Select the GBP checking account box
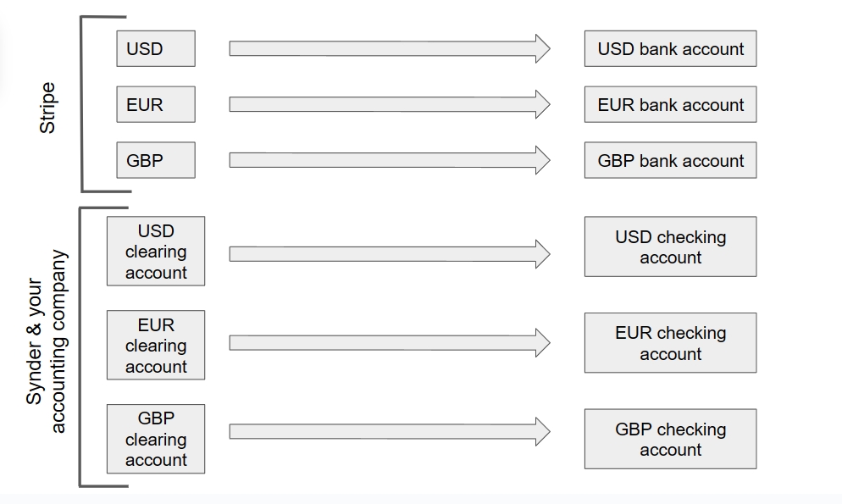This screenshot has width=842, height=504. click(x=670, y=439)
